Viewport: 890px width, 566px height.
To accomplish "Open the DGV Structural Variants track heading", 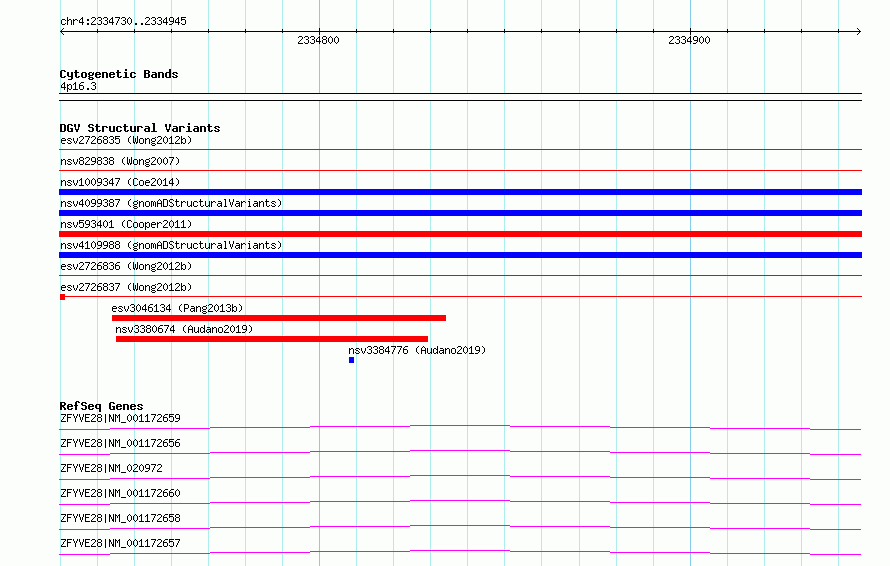I will tap(140, 128).
